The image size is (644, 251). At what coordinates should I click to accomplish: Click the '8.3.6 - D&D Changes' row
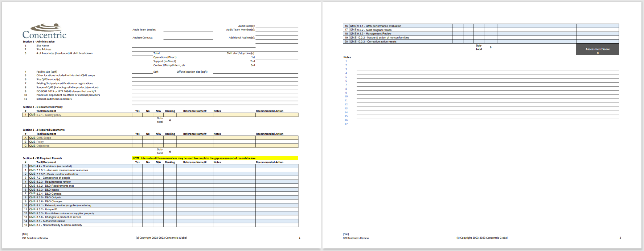(x=160, y=202)
